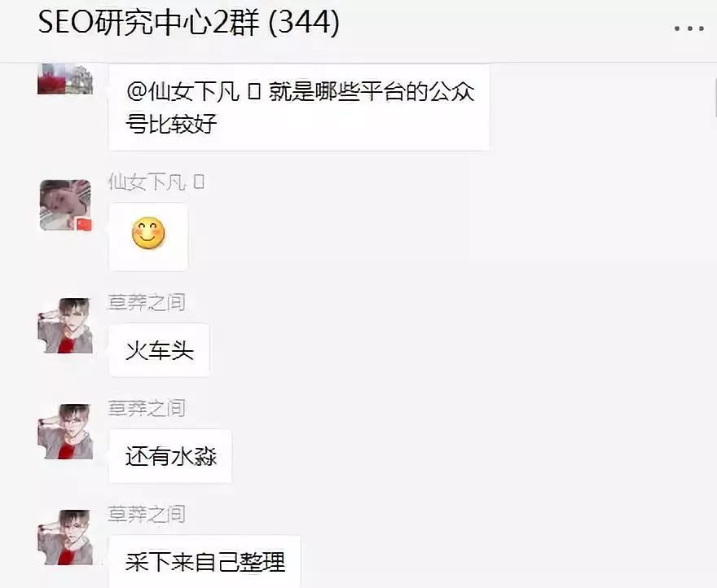This screenshot has width=717, height=588.
Task: Open 草莽之间's avatar beside 火车头
Action: 65,326
